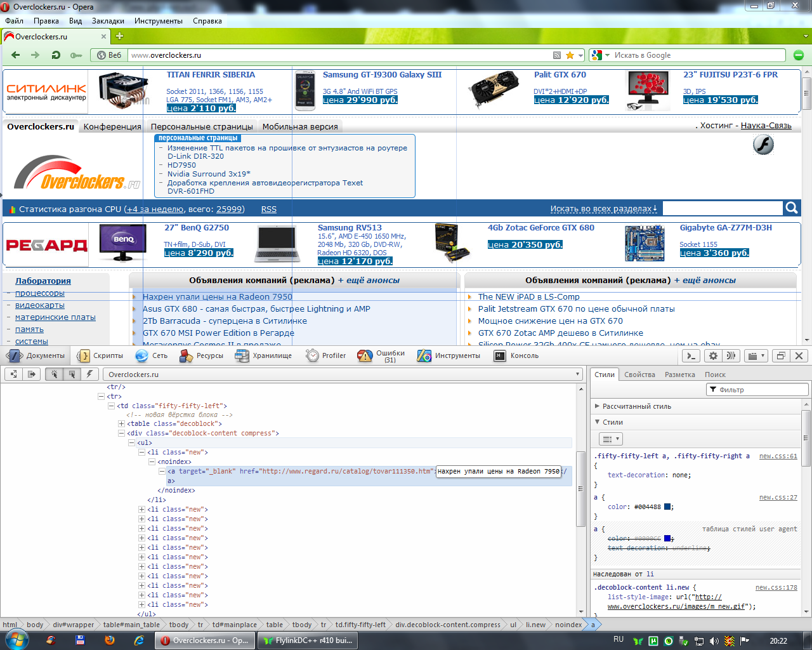Click the remote debug icon in Dragonfly

(731, 356)
